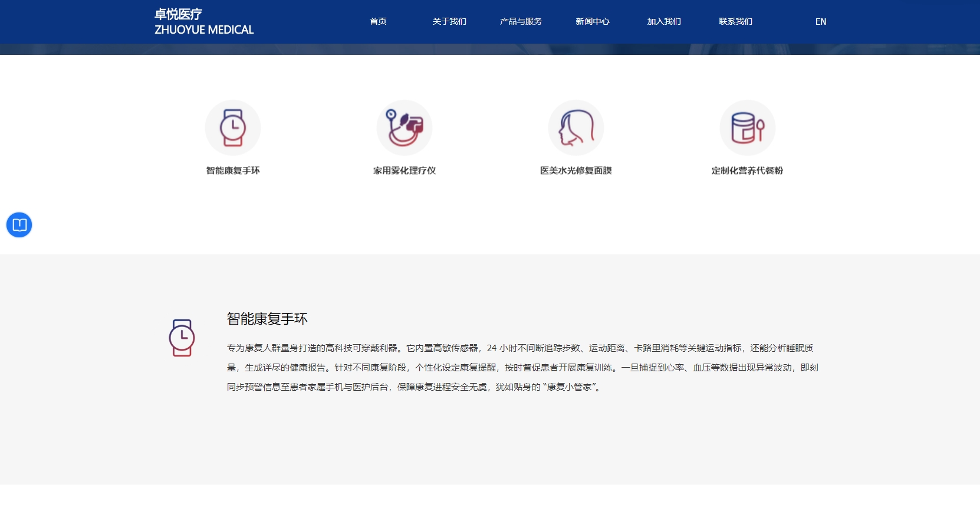Open the 关于我们 menu item

[449, 21]
